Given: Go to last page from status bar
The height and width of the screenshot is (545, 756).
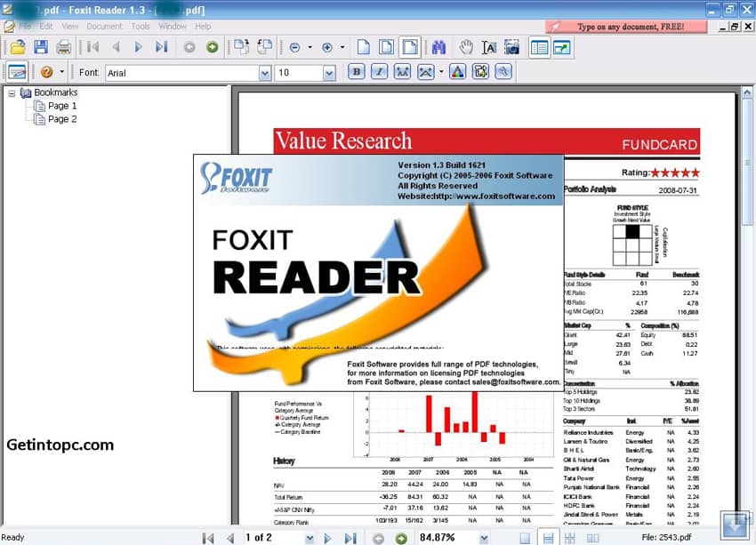Looking at the screenshot, I should [x=350, y=538].
